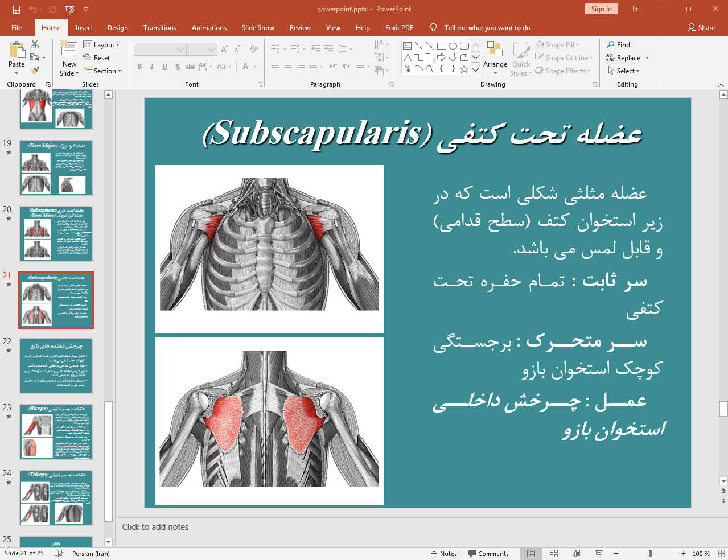Click Find in the Editing group

(619, 44)
